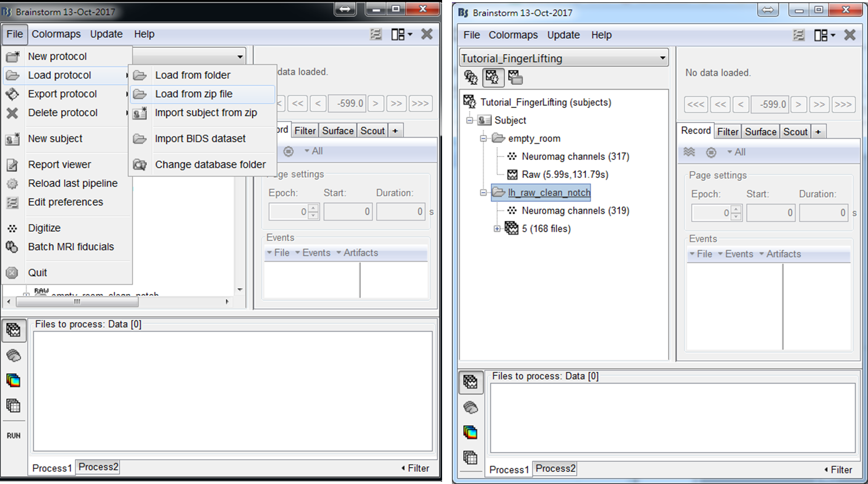Open Artifacts dropdown in right window
868x484 pixels.
coord(780,254)
